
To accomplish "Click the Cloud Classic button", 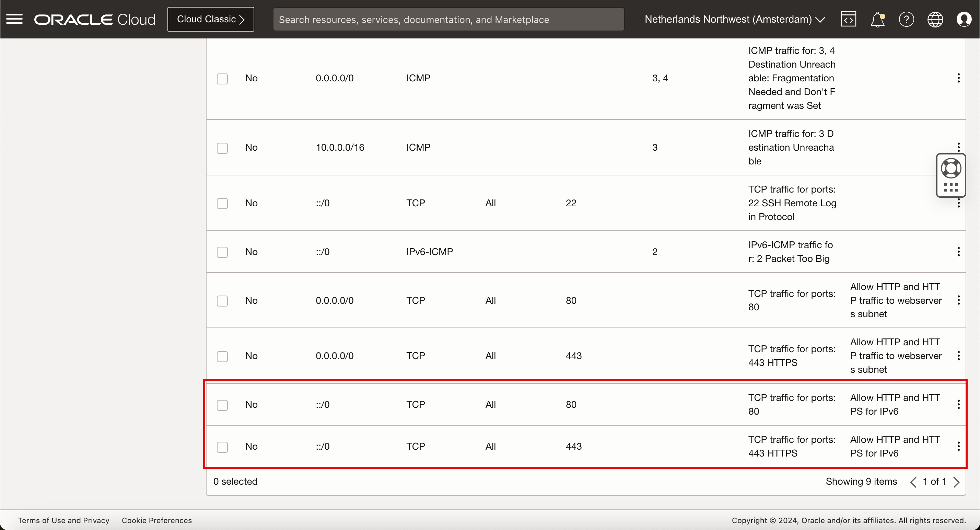I will click(x=211, y=19).
